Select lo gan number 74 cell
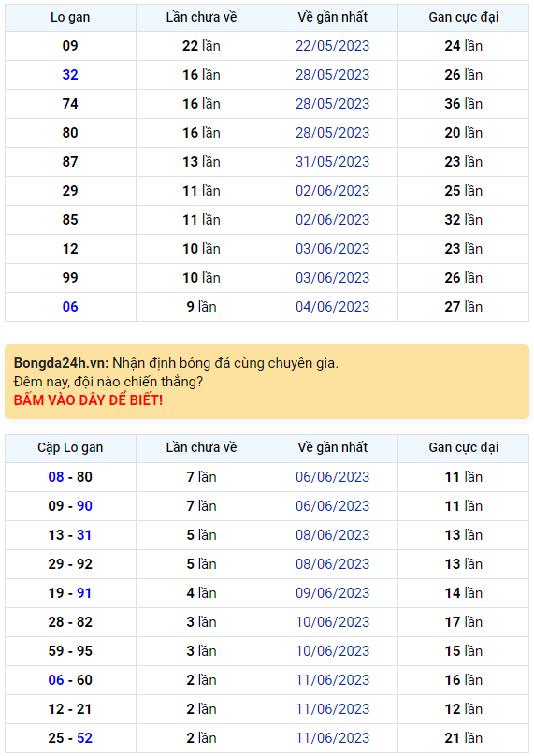This screenshot has height=756, width=534. 70,104
